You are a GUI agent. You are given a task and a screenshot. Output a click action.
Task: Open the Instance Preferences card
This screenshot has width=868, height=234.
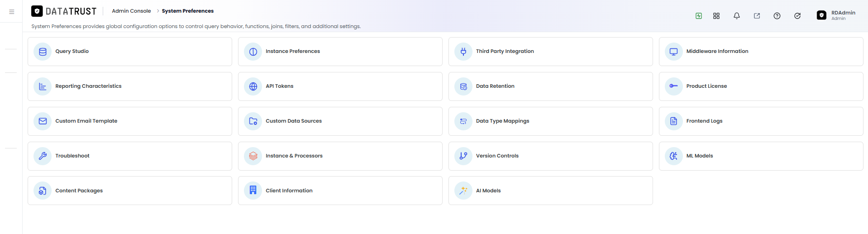pyautogui.click(x=340, y=52)
